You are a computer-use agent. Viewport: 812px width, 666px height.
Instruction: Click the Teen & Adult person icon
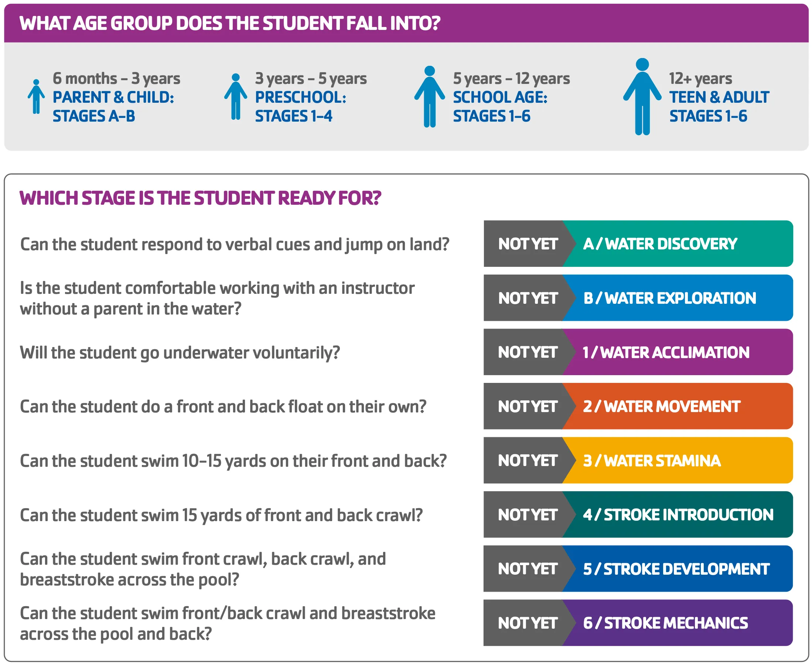[642, 96]
